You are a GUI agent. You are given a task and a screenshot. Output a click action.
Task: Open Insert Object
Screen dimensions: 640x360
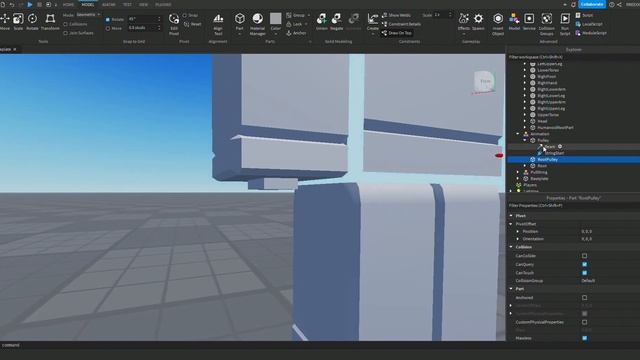point(498,24)
